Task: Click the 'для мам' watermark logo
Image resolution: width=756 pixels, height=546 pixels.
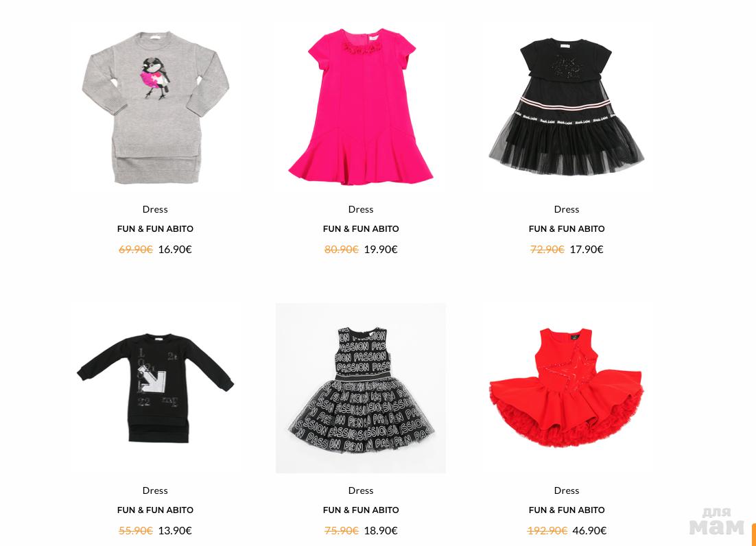Action: coord(717,521)
